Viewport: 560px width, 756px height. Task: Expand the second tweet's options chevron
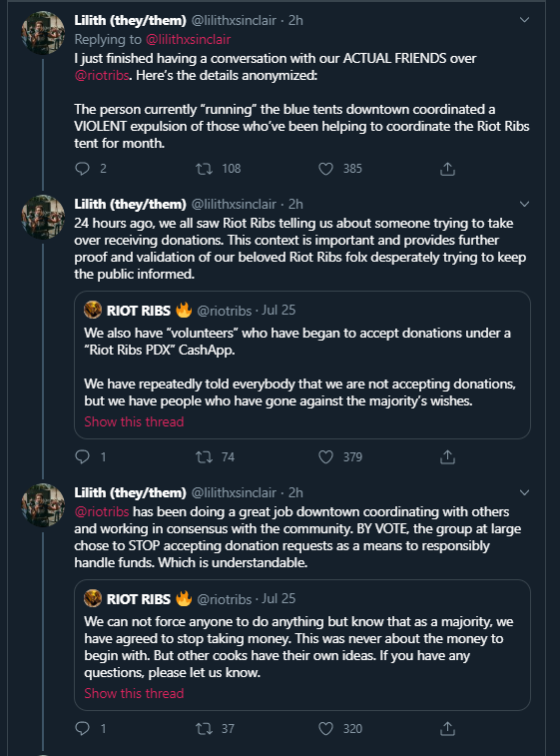(x=524, y=204)
